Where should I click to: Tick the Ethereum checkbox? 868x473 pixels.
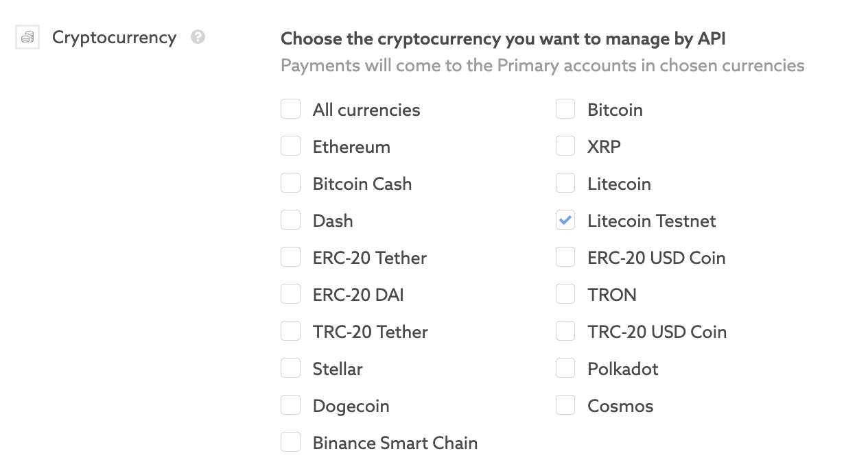click(x=291, y=146)
